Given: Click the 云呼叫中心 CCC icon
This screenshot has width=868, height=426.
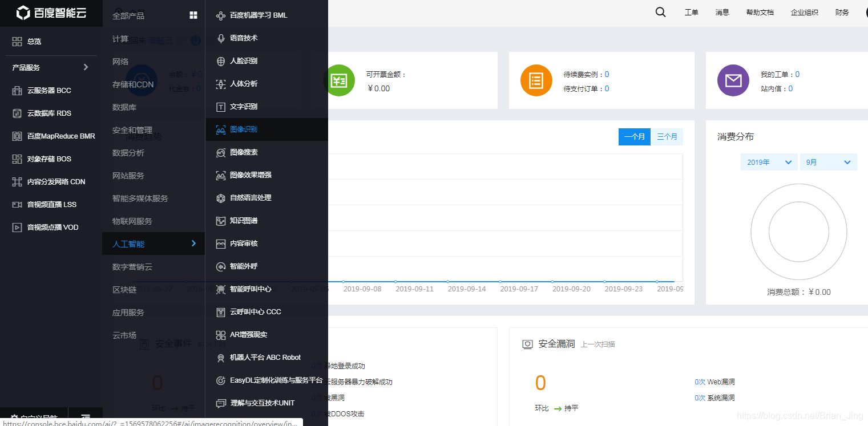Looking at the screenshot, I should (x=221, y=312).
